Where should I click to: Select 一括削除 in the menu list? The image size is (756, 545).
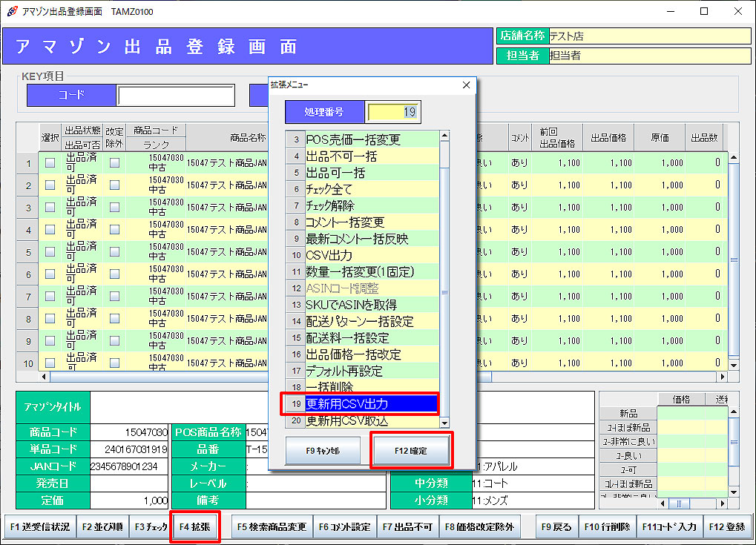point(372,387)
